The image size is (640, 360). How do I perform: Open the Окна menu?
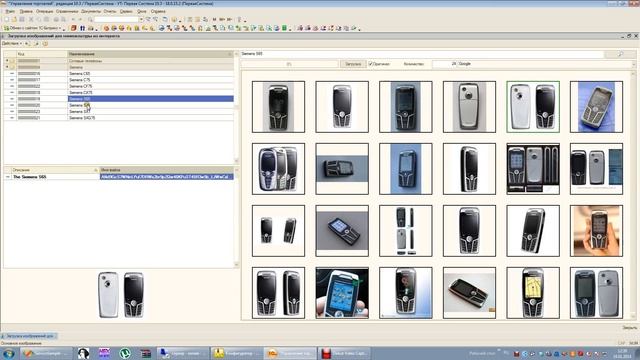[141, 11]
